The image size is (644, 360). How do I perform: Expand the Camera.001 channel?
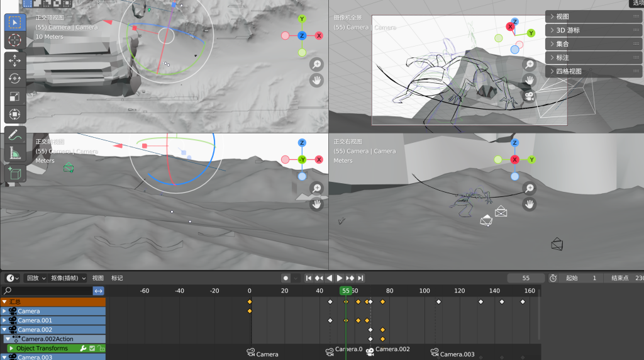pos(4,320)
